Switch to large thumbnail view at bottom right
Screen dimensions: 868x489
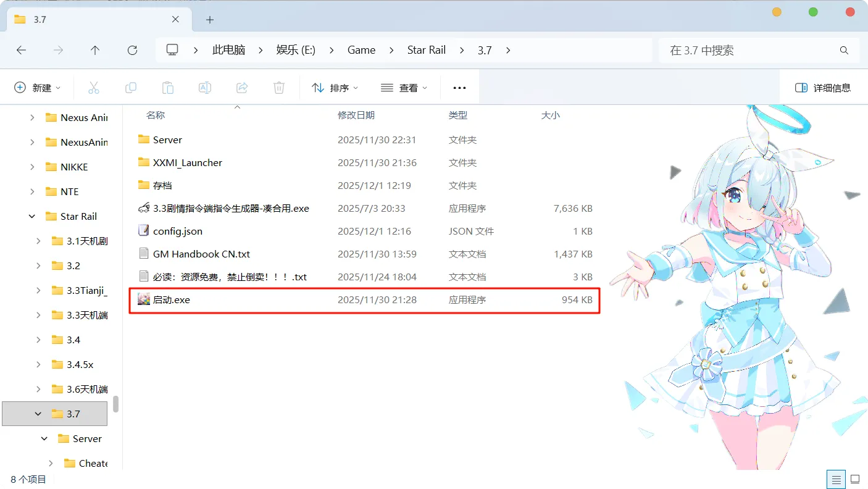856,479
